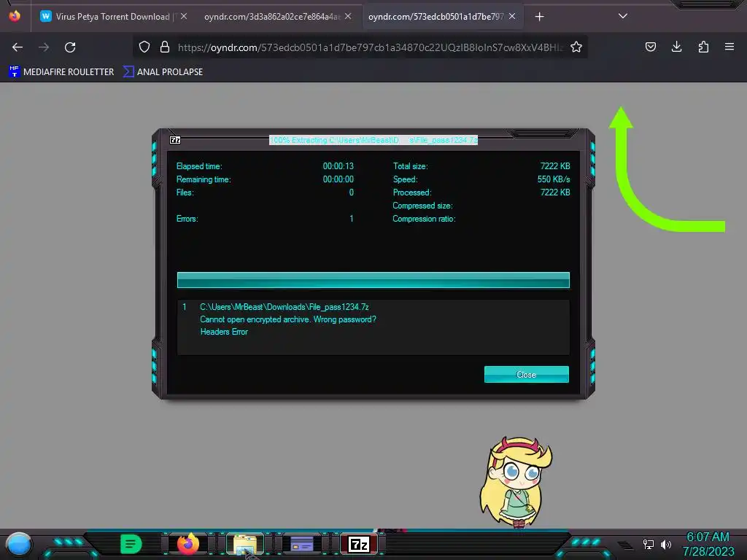747x560 pixels.
Task: Select the 'Cannot open encrypted archive' message
Action: [x=287, y=319]
